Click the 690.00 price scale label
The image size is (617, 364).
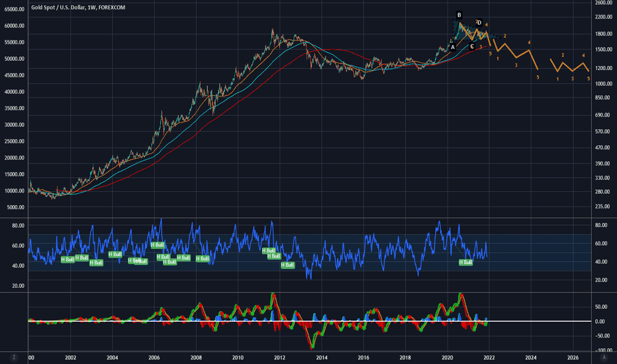pyautogui.click(x=604, y=115)
